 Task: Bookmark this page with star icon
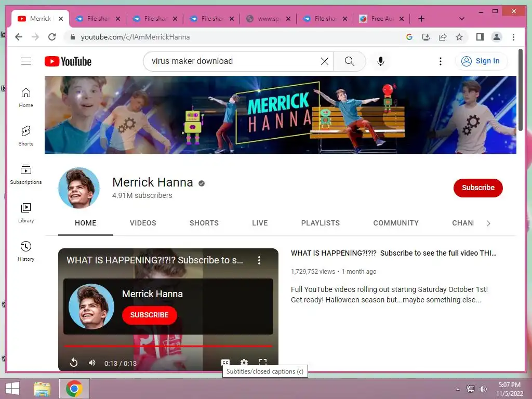(x=459, y=37)
